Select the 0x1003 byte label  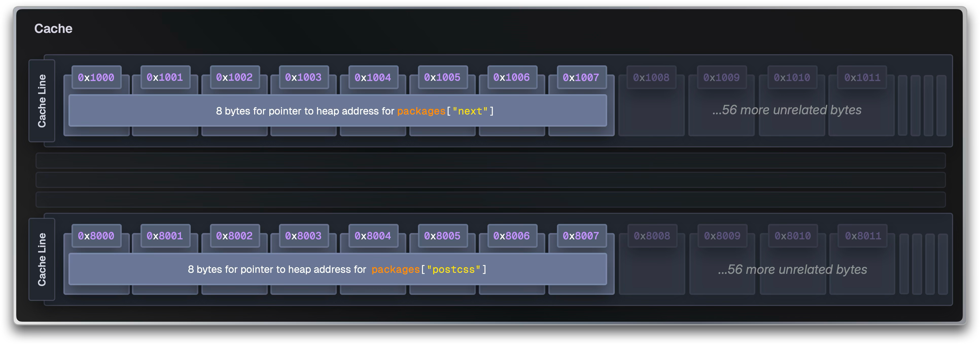point(304,78)
